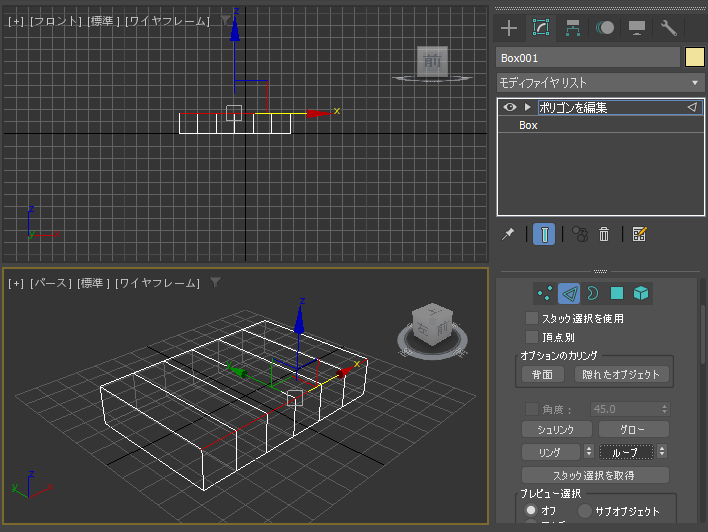Select Vertex sub-object level icon

[x=545, y=294]
